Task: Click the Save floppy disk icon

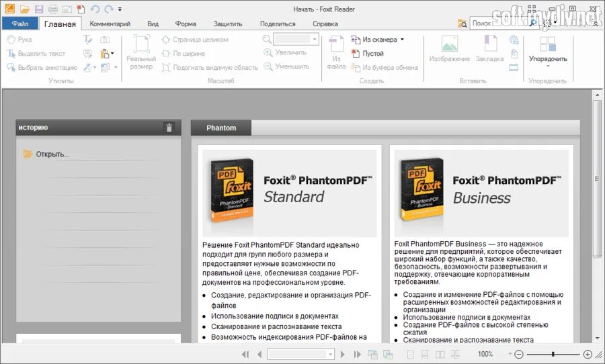Action: [38, 9]
